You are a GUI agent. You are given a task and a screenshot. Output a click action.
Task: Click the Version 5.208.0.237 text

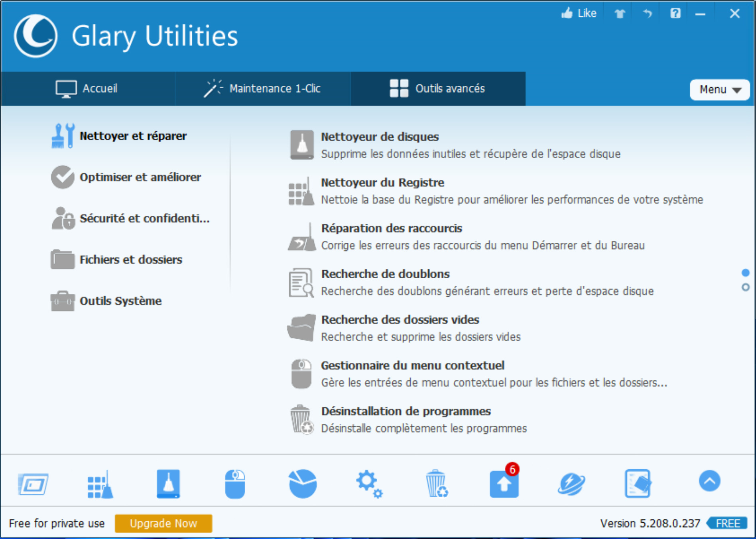click(650, 523)
